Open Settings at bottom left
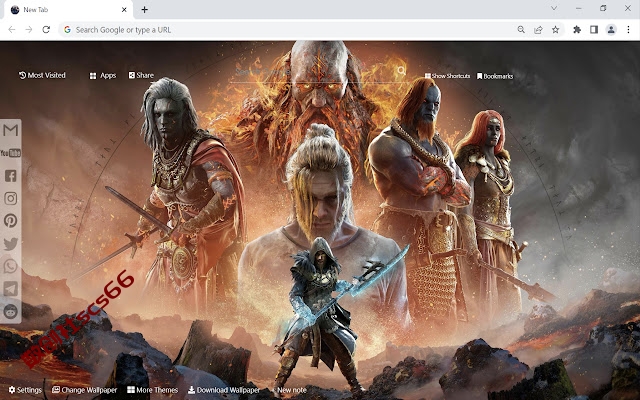The image size is (640, 400). (x=25, y=390)
